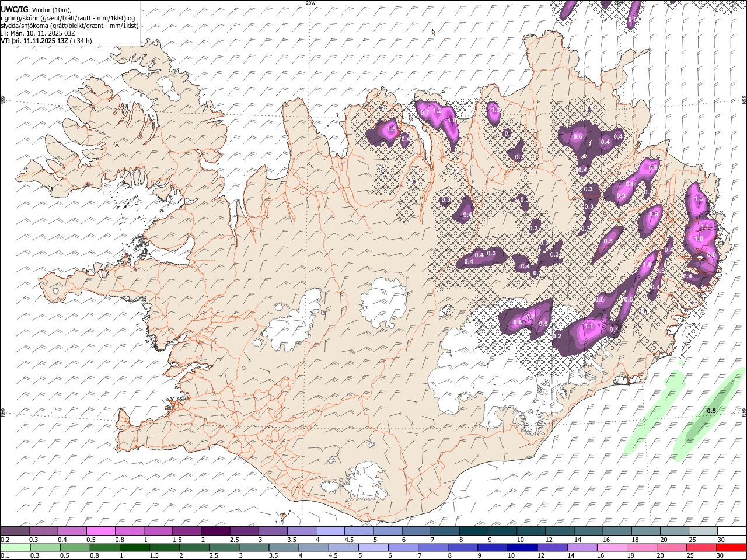Click the deep navy blue 10 rain swatch

[522, 547]
